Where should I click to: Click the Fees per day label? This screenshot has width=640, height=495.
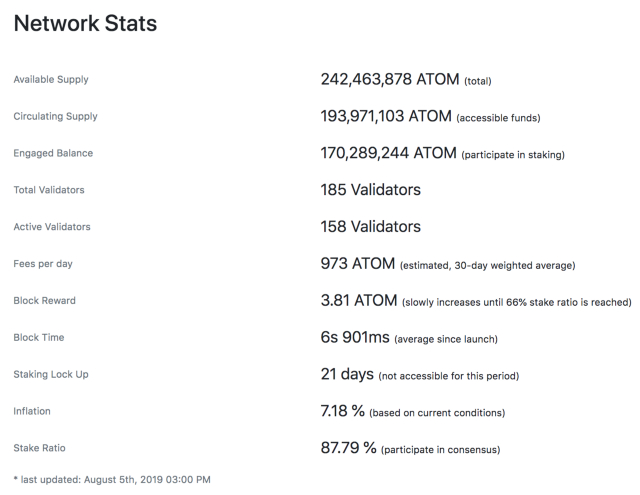(43, 264)
